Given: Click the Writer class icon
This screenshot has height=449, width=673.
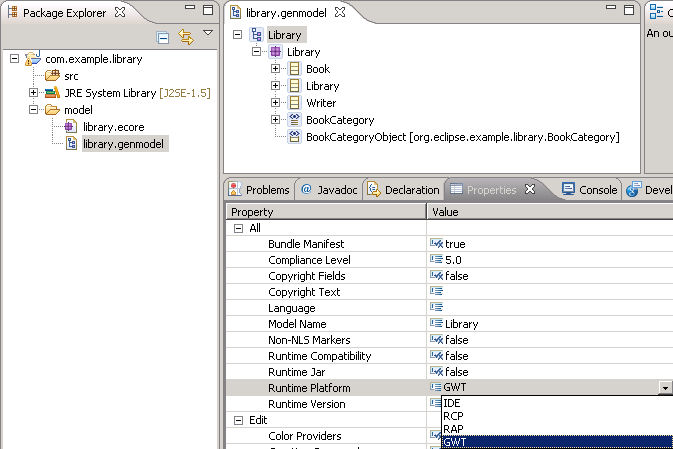Looking at the screenshot, I should (x=294, y=103).
